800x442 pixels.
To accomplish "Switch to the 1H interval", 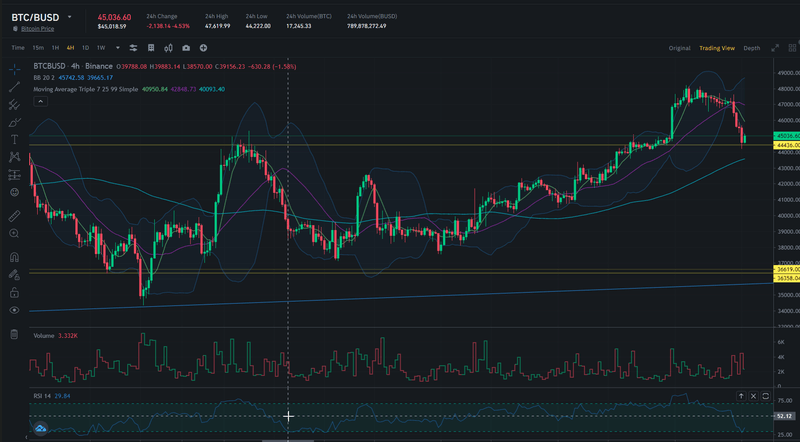I will [55, 48].
